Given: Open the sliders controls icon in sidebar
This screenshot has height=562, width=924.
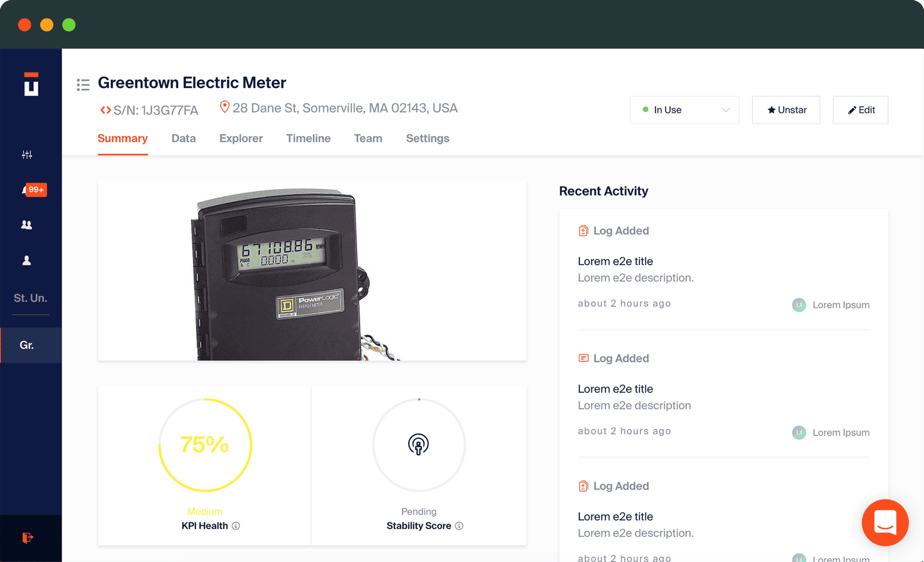Looking at the screenshot, I should (27, 154).
